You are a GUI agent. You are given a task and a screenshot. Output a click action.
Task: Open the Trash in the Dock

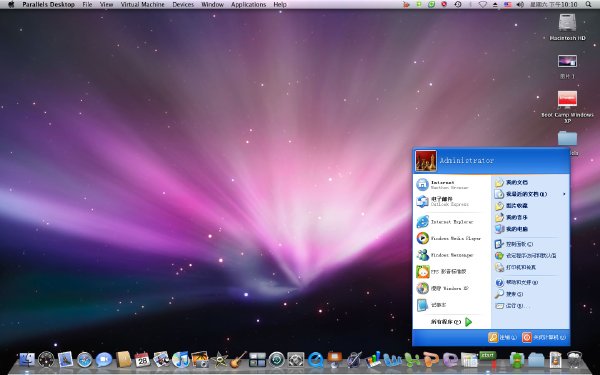574,360
